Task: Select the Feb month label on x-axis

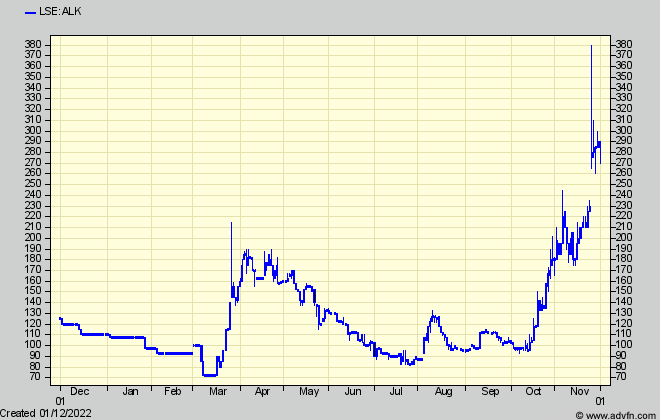Action: click(173, 392)
